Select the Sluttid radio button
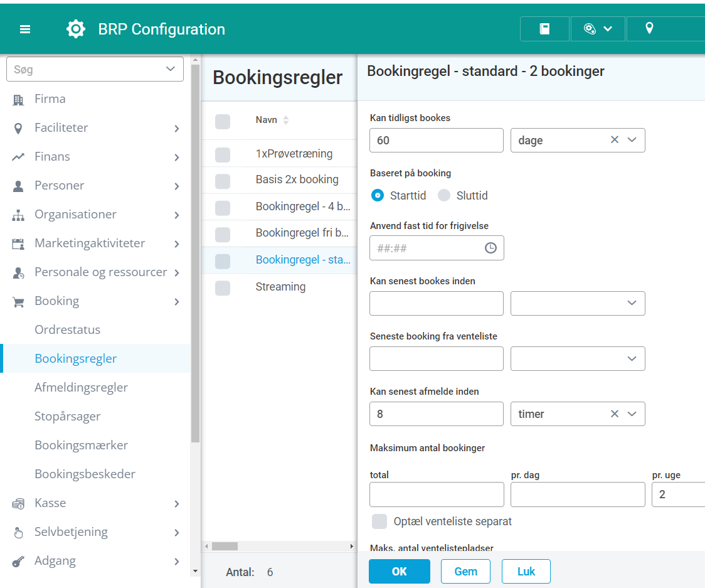Image resolution: width=705 pixels, height=588 pixels. coord(444,196)
